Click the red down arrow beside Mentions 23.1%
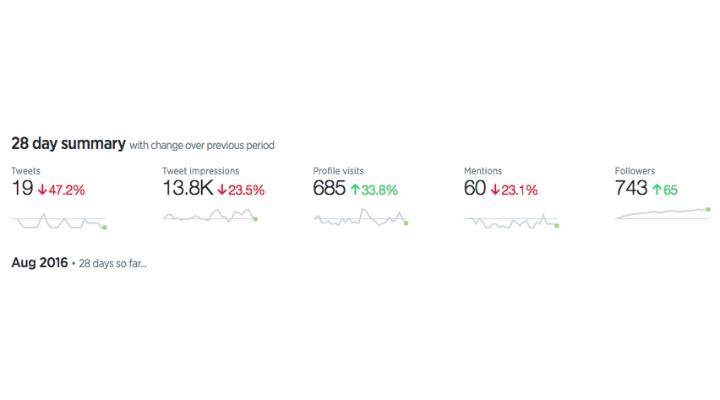The width and height of the screenshot is (720, 400). pos(494,190)
